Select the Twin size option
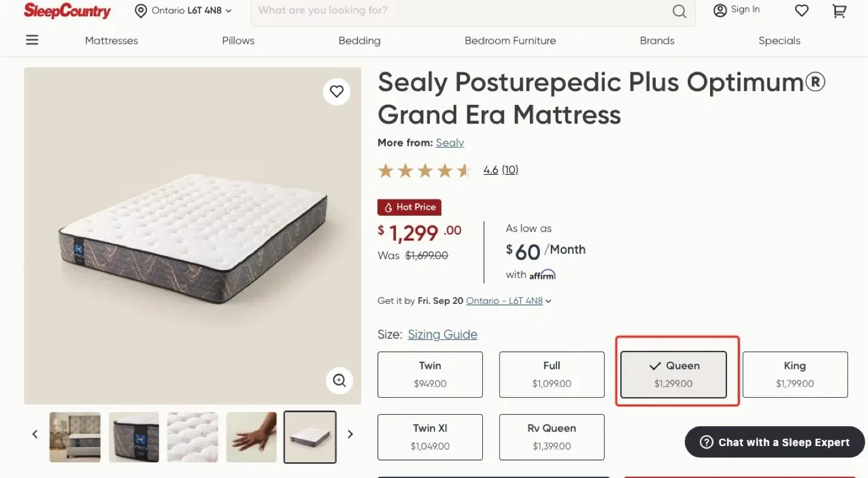The height and width of the screenshot is (478, 868). pyautogui.click(x=430, y=374)
